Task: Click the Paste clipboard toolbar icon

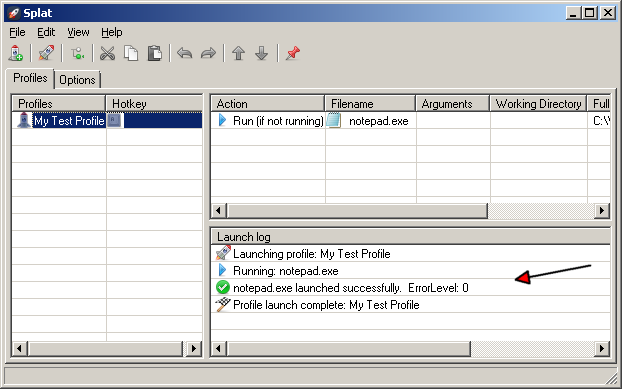Action: (154, 53)
